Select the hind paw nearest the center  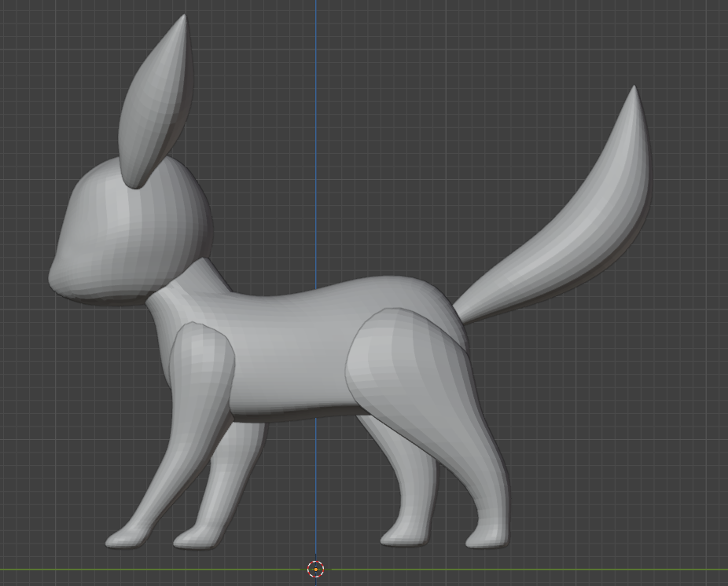[x=401, y=537]
